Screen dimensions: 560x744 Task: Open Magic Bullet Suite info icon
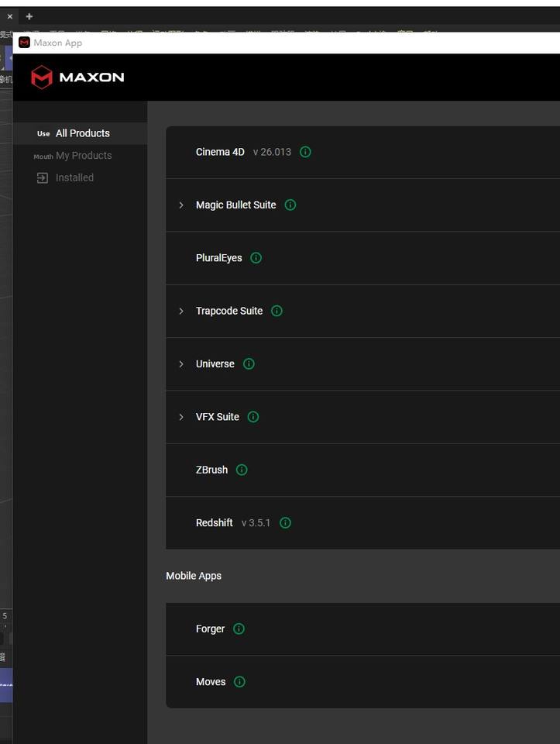click(290, 205)
